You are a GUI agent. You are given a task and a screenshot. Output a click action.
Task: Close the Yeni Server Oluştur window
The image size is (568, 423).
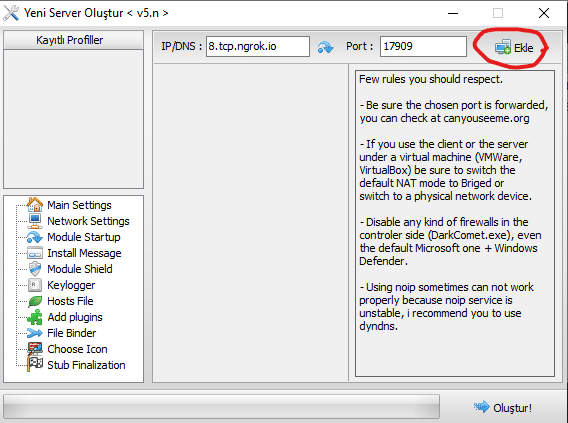544,13
